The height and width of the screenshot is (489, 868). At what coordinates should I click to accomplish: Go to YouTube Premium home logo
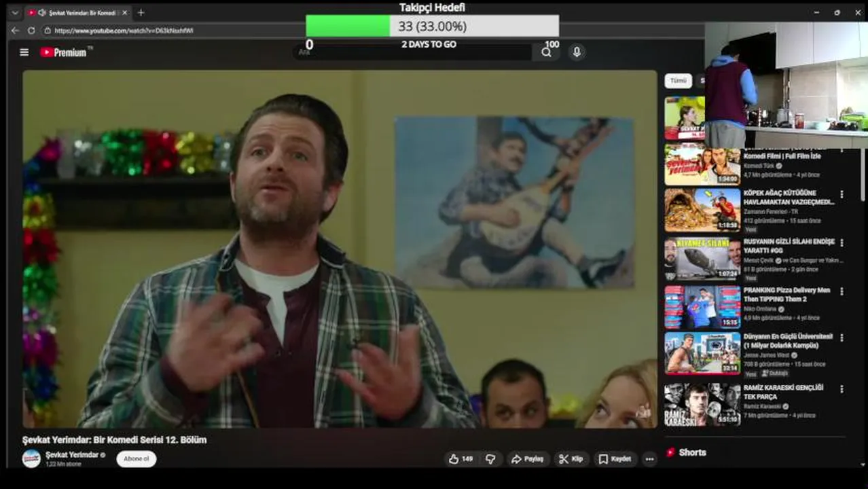(x=65, y=52)
